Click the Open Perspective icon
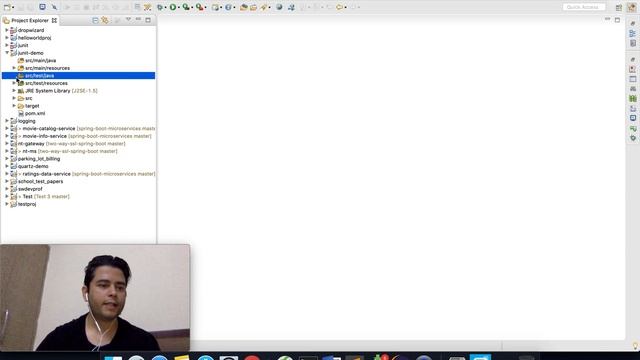The width and height of the screenshot is (640, 360). pos(619,7)
